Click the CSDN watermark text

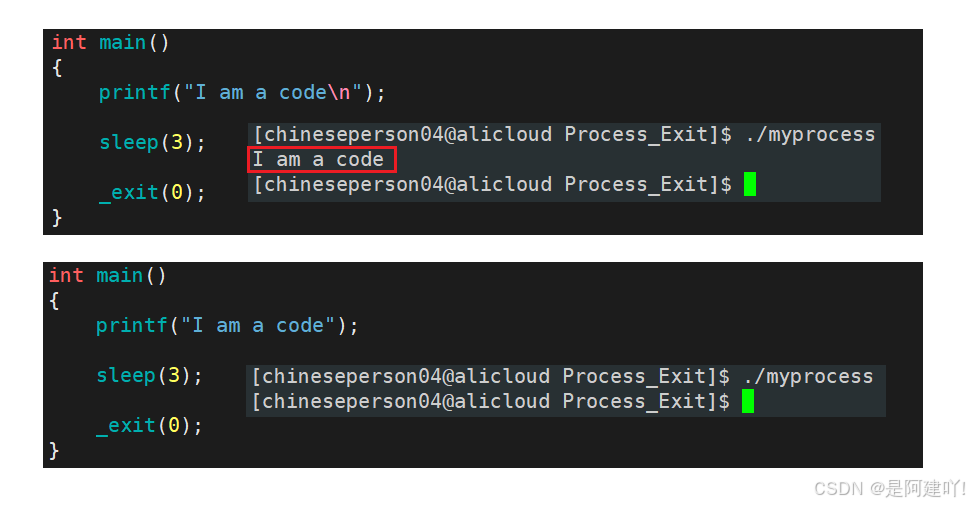[x=890, y=489]
